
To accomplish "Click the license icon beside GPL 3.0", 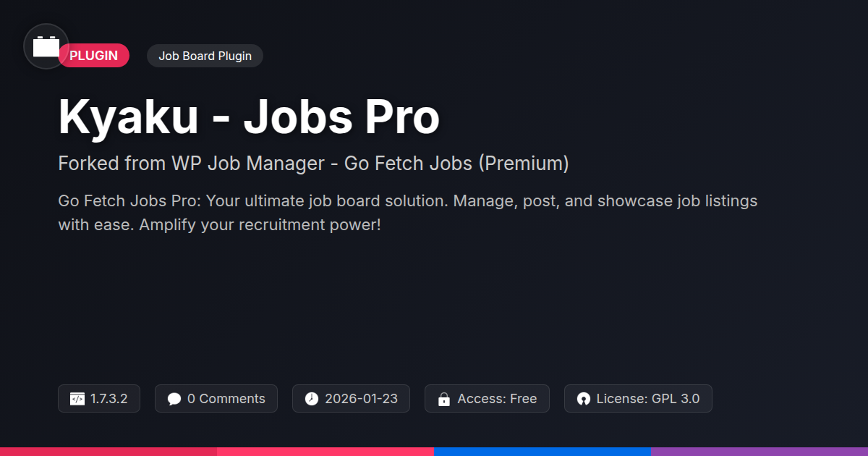I will pyautogui.click(x=583, y=399).
